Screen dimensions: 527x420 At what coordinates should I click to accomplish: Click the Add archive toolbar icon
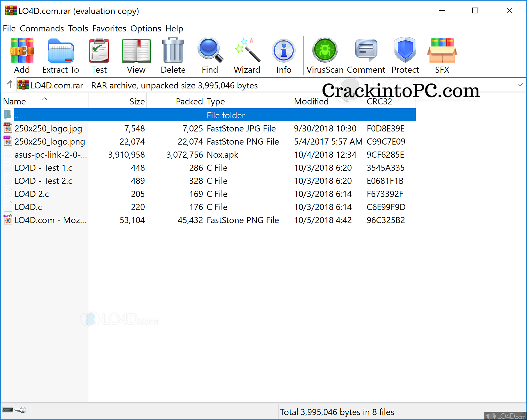22,51
